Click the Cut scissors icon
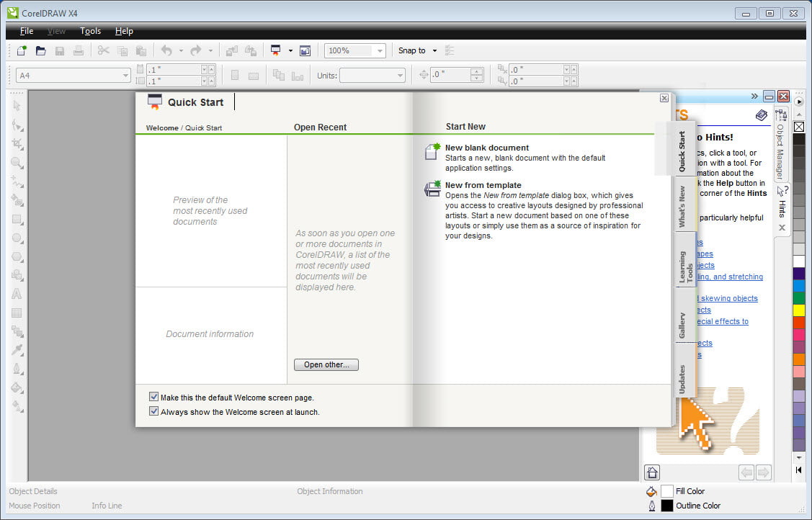 104,50
